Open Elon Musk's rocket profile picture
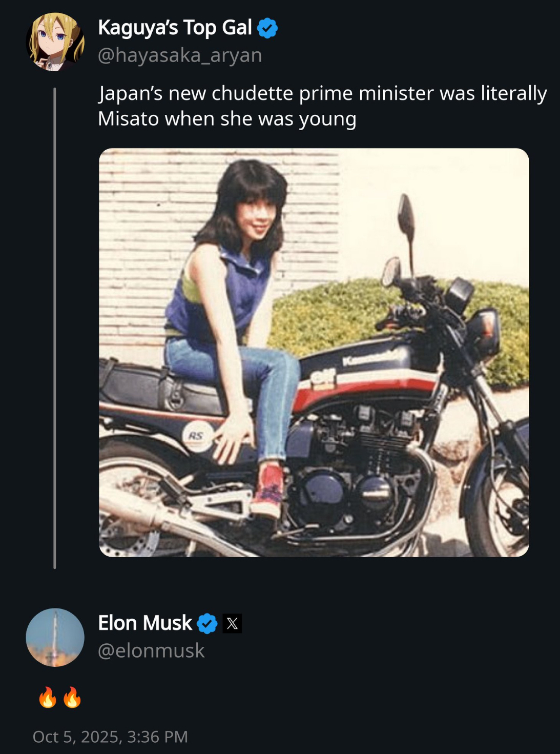The height and width of the screenshot is (754, 560). point(55,637)
